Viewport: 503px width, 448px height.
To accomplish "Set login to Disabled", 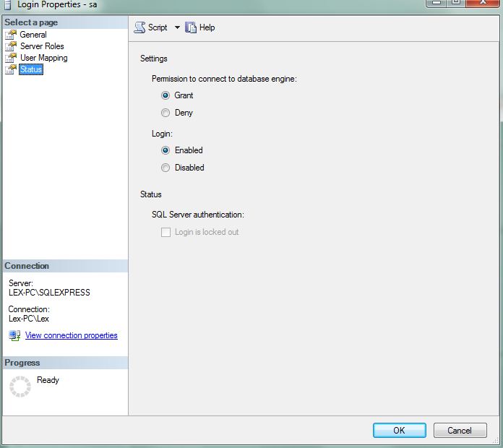I will pos(165,168).
